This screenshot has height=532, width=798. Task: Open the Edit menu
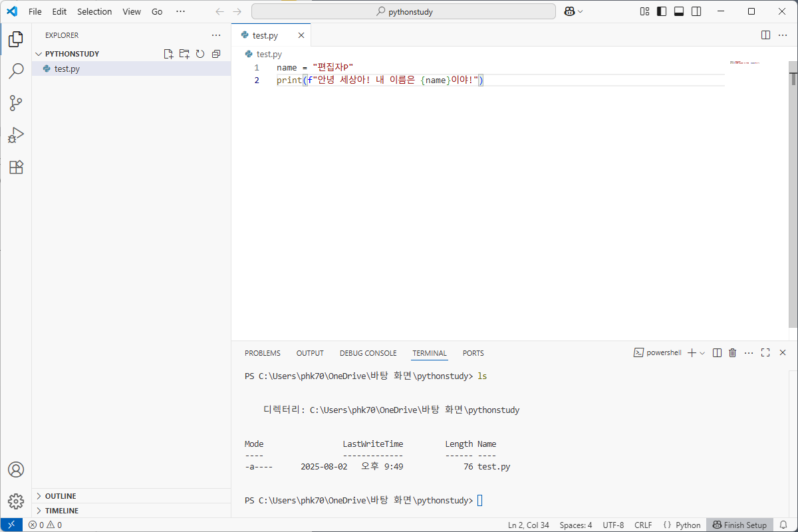59,11
